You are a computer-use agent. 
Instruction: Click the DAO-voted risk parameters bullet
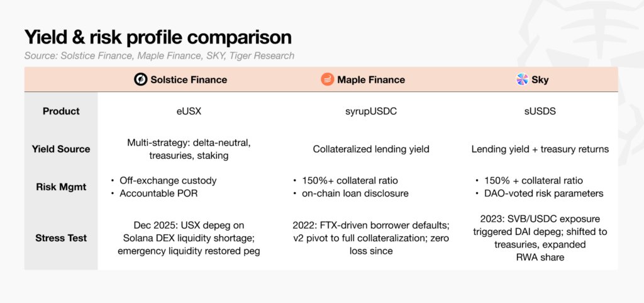539,193
